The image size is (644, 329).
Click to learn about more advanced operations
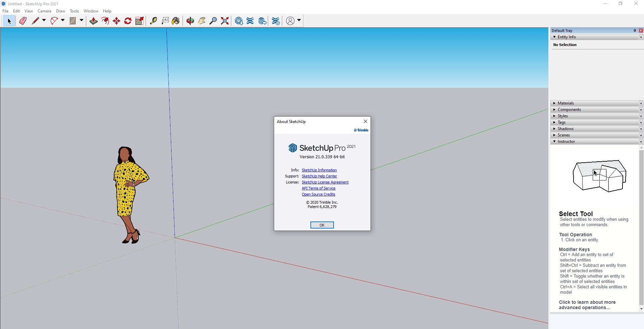587,305
